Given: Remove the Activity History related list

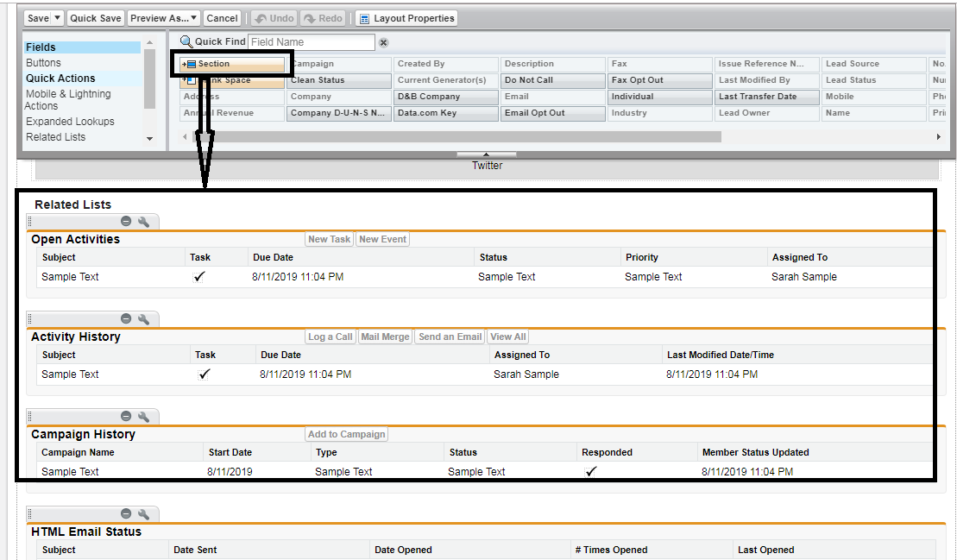Looking at the screenshot, I should click(x=126, y=319).
